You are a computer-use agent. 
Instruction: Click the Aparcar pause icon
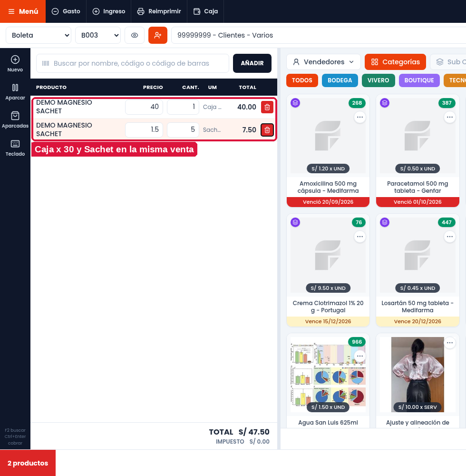[x=15, y=92]
